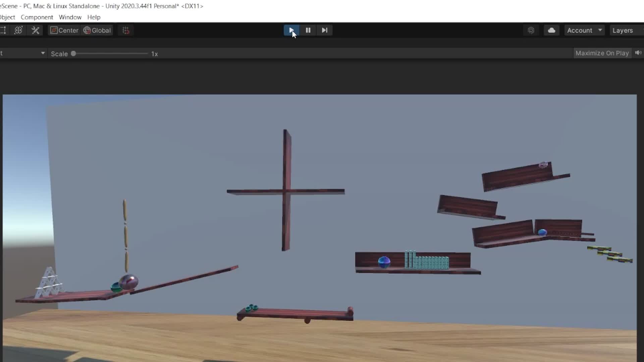Enable Maximize On Play
The image size is (644, 362).
(602, 53)
